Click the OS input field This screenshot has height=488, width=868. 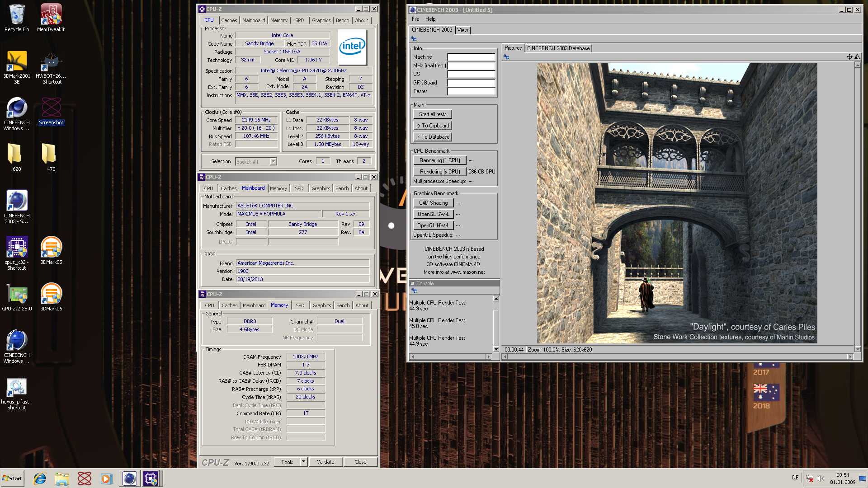click(471, 74)
